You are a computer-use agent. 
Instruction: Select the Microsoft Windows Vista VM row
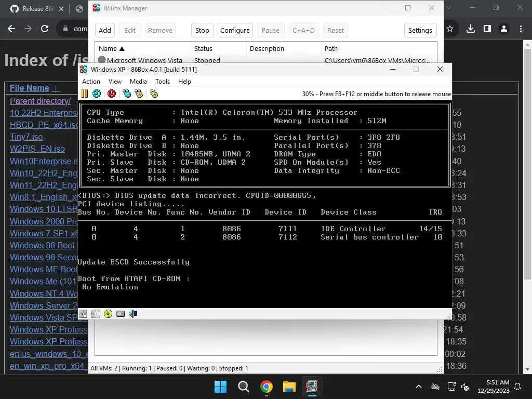[x=265, y=60]
